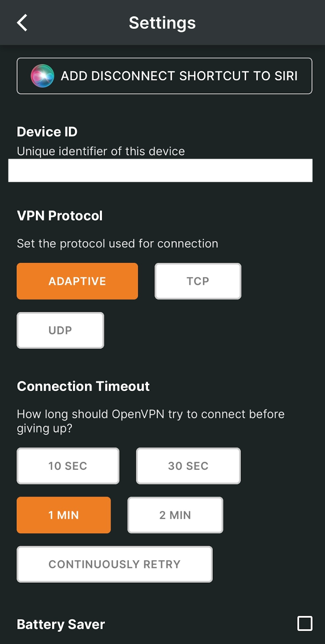325x644 pixels.
Task: Switch VPN protocol to TCP
Action: (x=198, y=281)
